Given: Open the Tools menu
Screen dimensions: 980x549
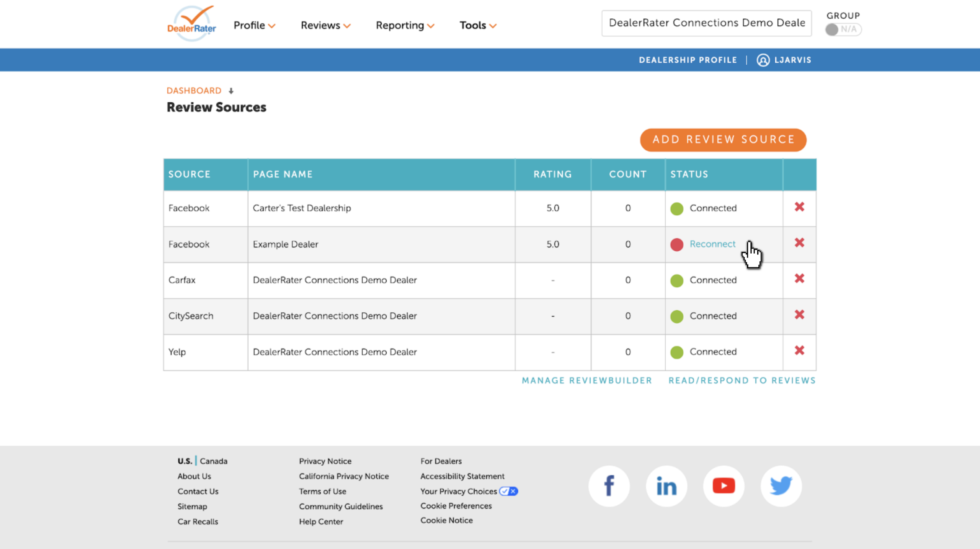Looking at the screenshot, I should point(478,25).
